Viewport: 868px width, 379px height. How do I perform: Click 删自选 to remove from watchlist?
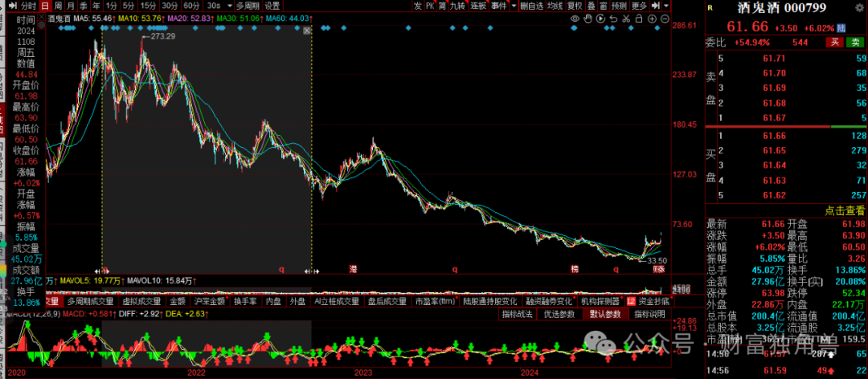tap(531, 6)
